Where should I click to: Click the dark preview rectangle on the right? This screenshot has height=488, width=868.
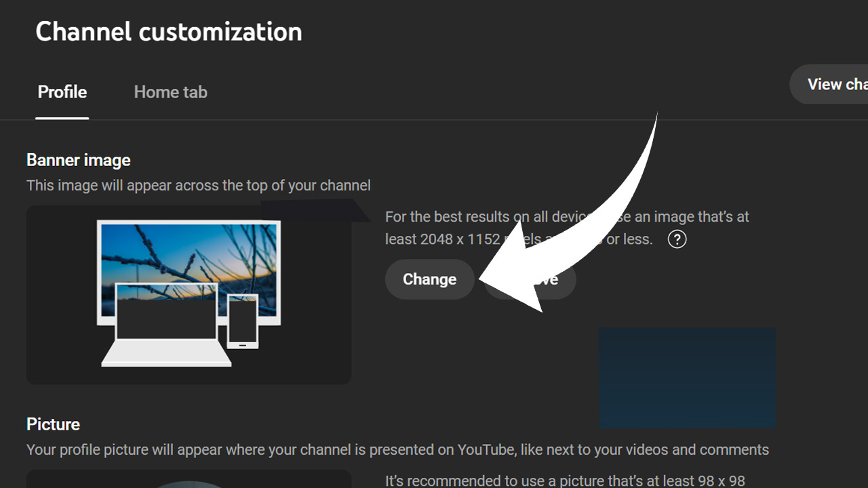687,377
